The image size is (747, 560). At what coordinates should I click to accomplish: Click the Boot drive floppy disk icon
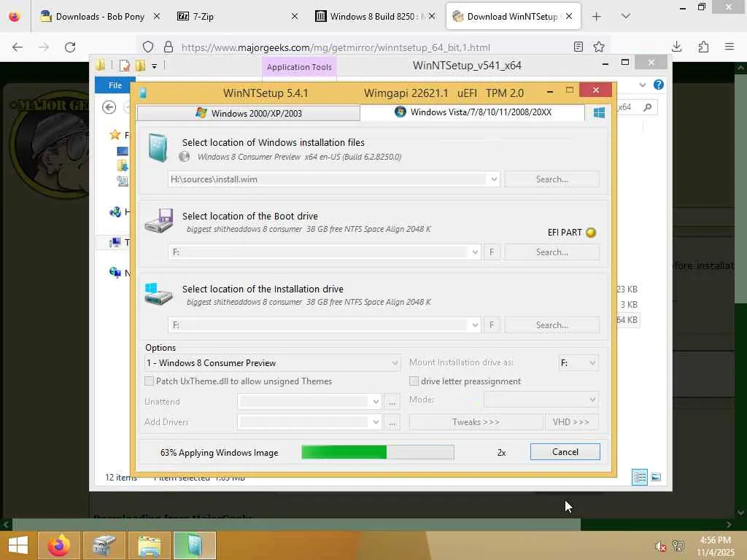point(158,220)
